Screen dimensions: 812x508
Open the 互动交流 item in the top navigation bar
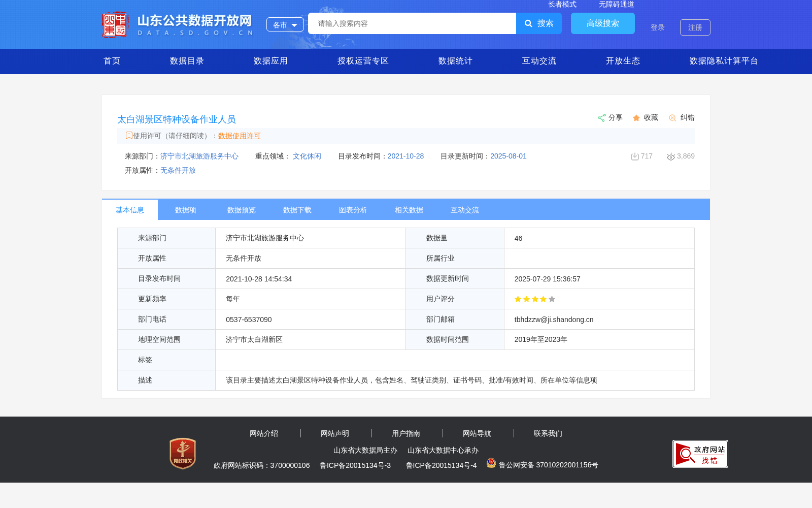tap(539, 61)
